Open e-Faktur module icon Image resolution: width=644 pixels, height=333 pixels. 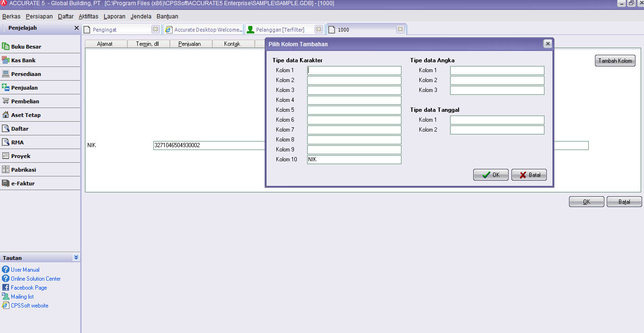(x=6, y=183)
